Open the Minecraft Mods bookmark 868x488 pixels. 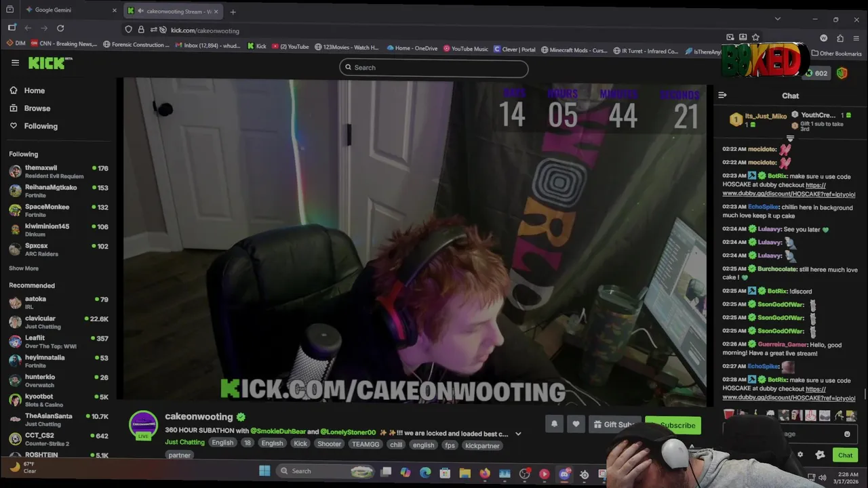click(574, 50)
